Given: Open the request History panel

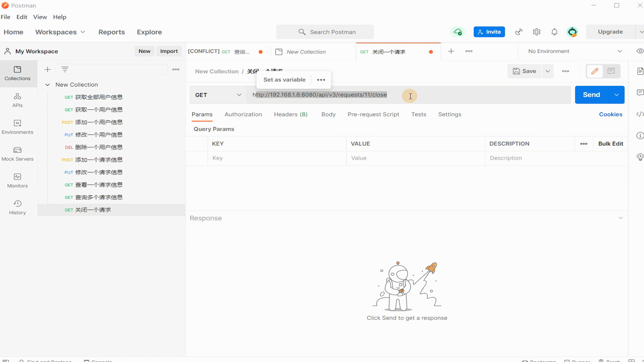Looking at the screenshot, I should pos(17,207).
